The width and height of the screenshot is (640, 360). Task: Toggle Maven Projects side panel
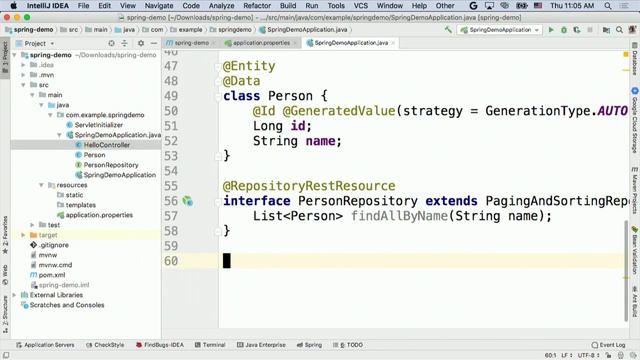click(x=635, y=190)
